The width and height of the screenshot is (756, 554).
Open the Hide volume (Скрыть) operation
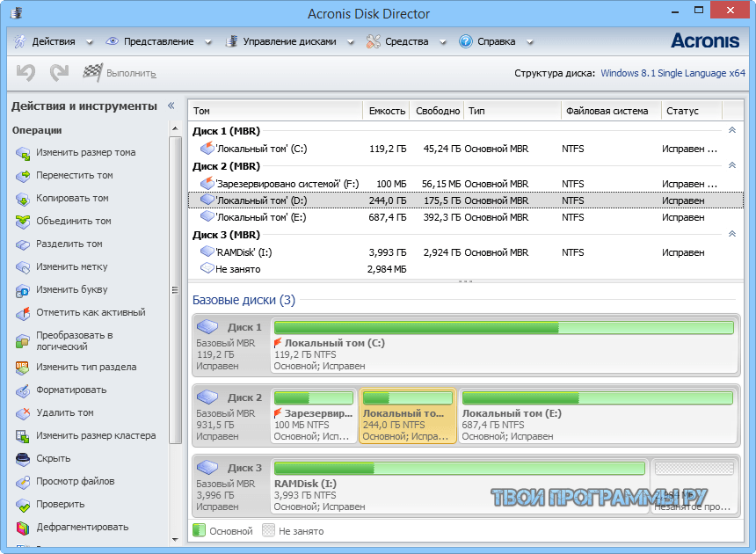tap(21, 458)
